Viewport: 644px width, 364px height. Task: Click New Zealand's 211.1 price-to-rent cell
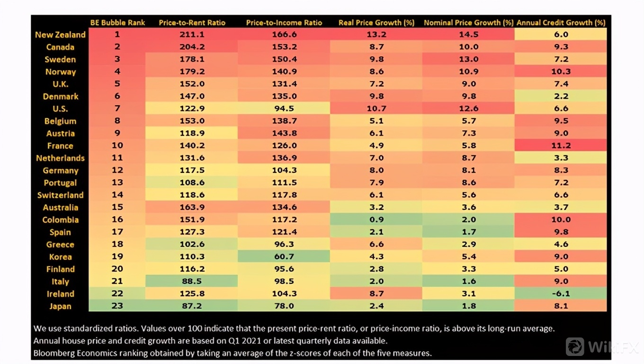[192, 35]
